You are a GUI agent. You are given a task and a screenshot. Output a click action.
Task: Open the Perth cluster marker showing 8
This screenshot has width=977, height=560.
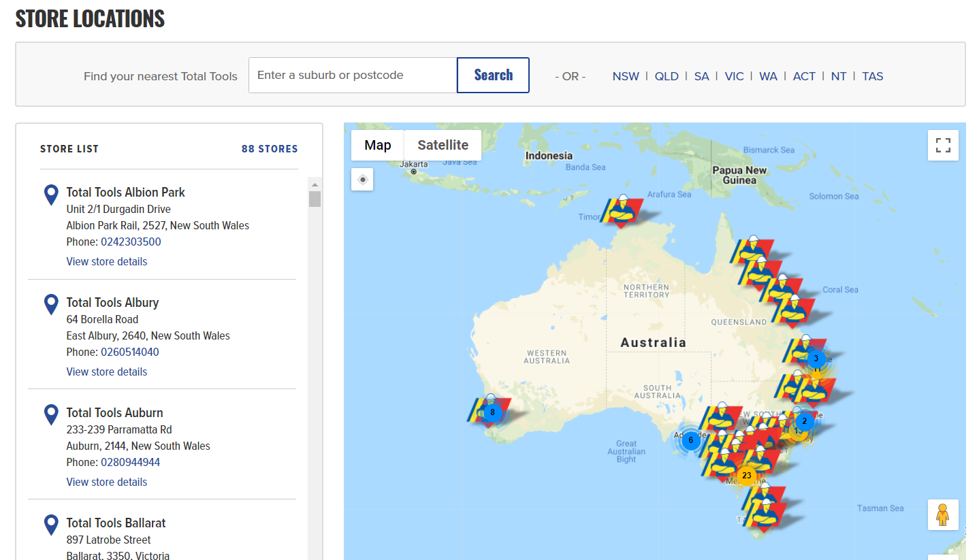(x=492, y=412)
